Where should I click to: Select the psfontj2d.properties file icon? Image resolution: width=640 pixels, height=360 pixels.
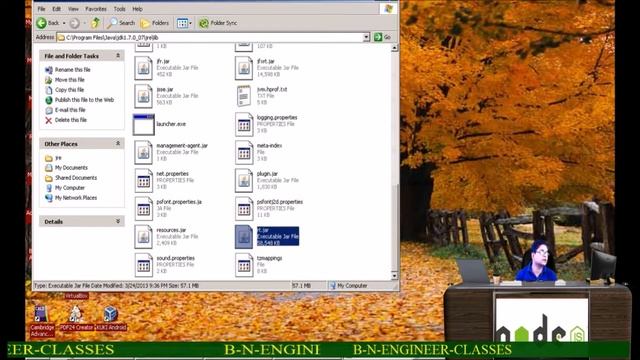pyautogui.click(x=244, y=209)
